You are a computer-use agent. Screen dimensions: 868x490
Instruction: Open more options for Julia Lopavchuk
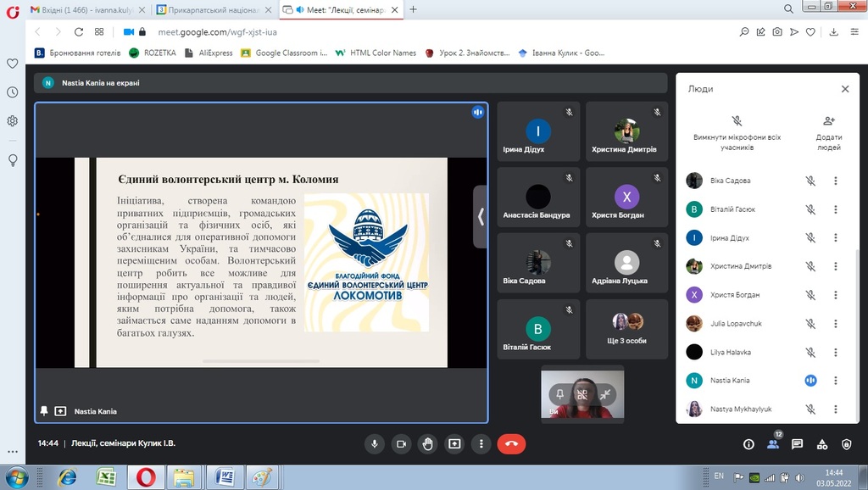(x=835, y=323)
